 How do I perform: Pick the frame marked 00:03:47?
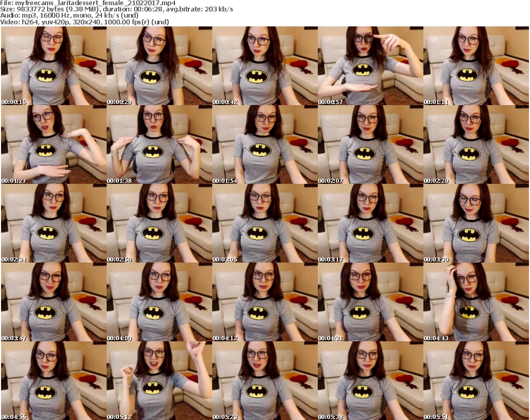coord(54,302)
